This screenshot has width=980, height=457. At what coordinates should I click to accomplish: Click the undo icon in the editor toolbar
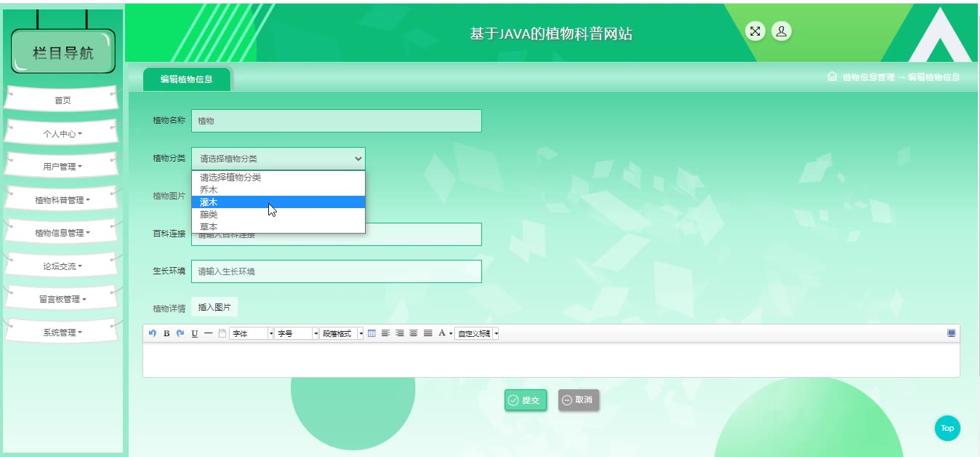[x=152, y=333]
